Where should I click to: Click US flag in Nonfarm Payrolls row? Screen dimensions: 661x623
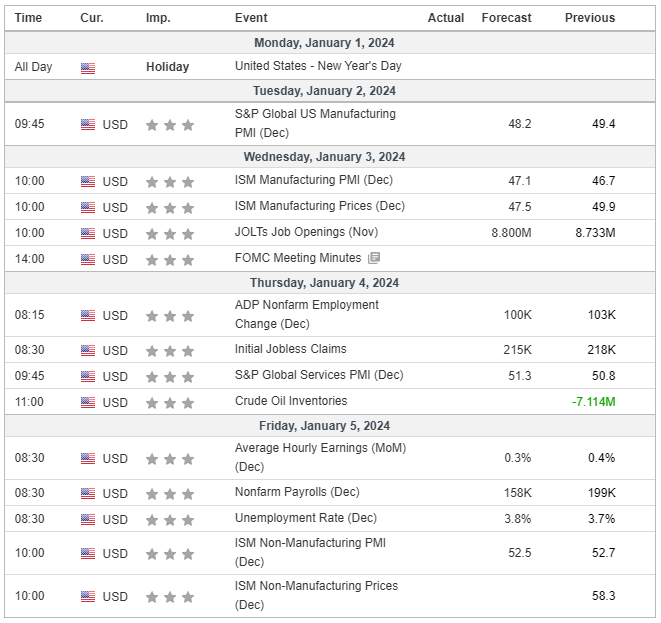pyautogui.click(x=88, y=493)
